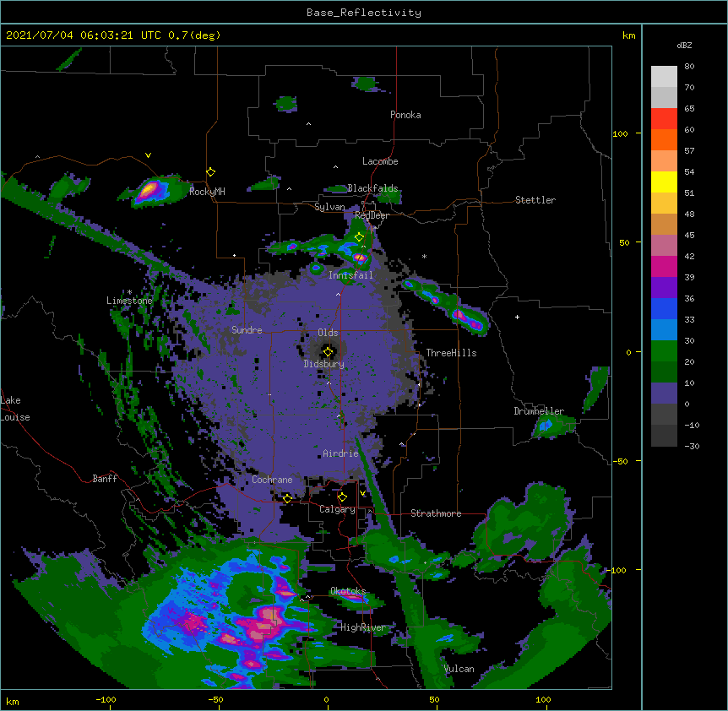
Task: Click the Vulcan label
Action: click(459, 669)
